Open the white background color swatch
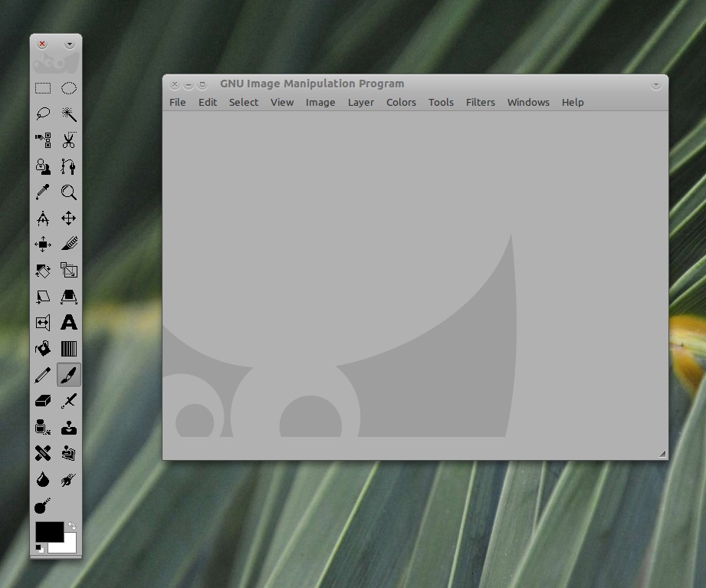Viewport: 706px width, 588px height. [x=67, y=546]
